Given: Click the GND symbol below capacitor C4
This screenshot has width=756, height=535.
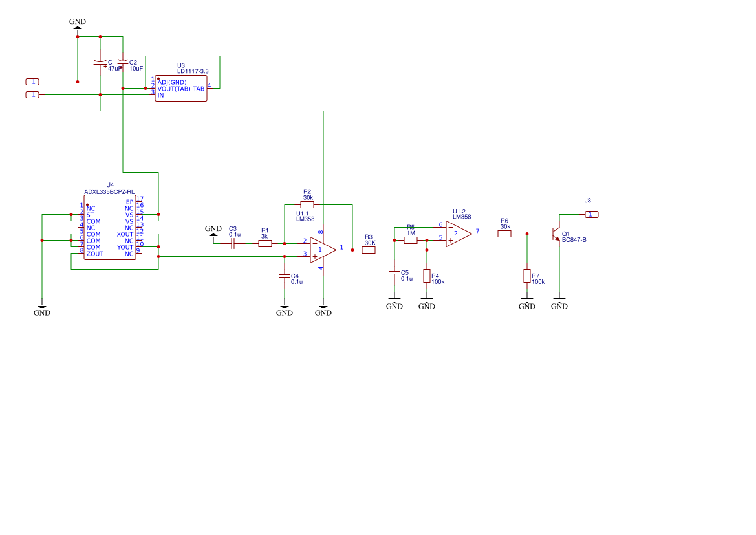Looking at the screenshot, I should coord(285,309).
